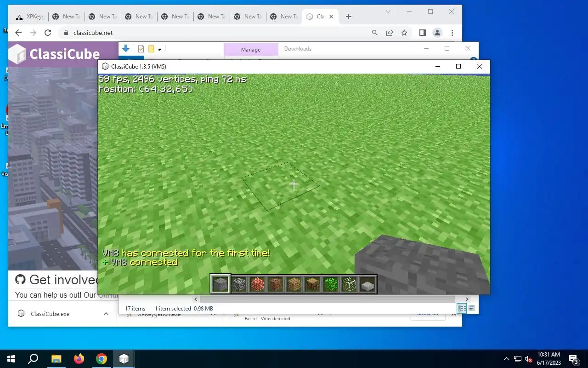Bookmark this page with the star icon
The height and width of the screenshot is (368, 588).
pos(404,33)
